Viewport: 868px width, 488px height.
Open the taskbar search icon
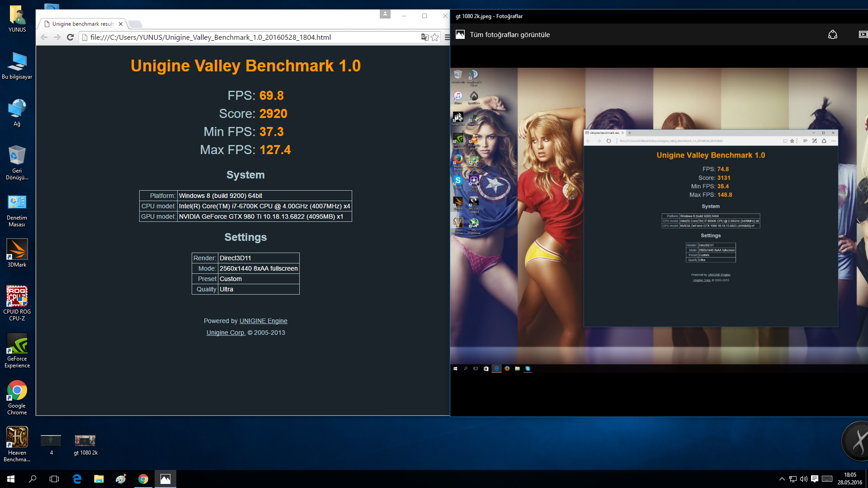pyautogui.click(x=33, y=479)
